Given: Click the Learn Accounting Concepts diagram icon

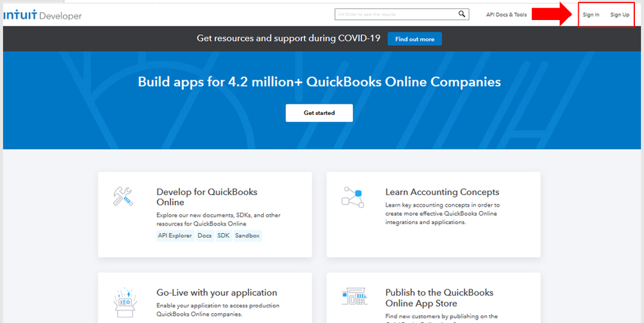Looking at the screenshot, I should pyautogui.click(x=353, y=197).
